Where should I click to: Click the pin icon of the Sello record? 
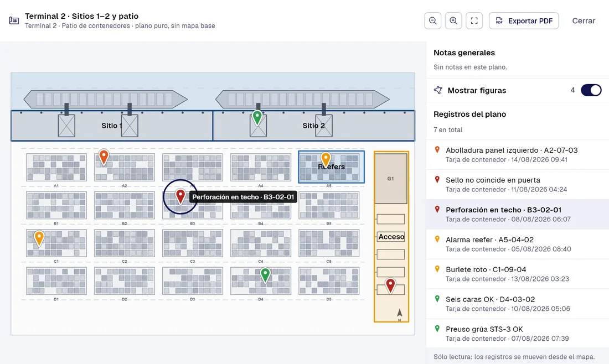point(437,180)
